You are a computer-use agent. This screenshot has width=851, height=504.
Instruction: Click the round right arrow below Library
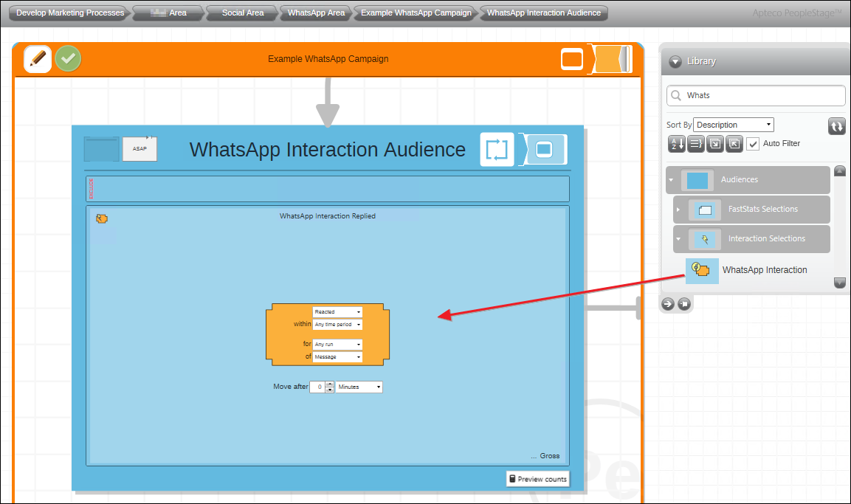click(x=668, y=304)
